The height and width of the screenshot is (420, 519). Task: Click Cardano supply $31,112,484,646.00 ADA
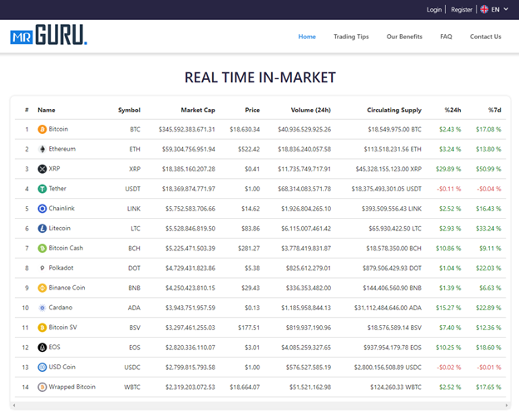coord(388,308)
